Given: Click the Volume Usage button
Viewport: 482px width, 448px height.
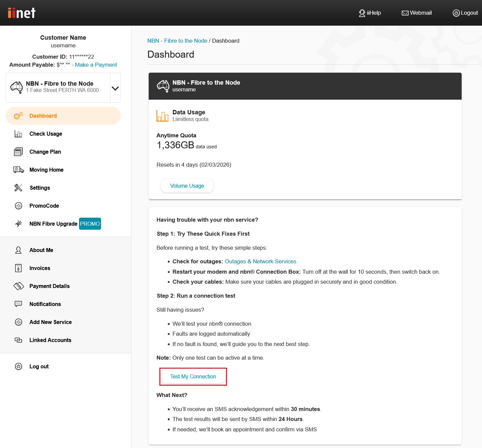Looking at the screenshot, I should pyautogui.click(x=187, y=186).
